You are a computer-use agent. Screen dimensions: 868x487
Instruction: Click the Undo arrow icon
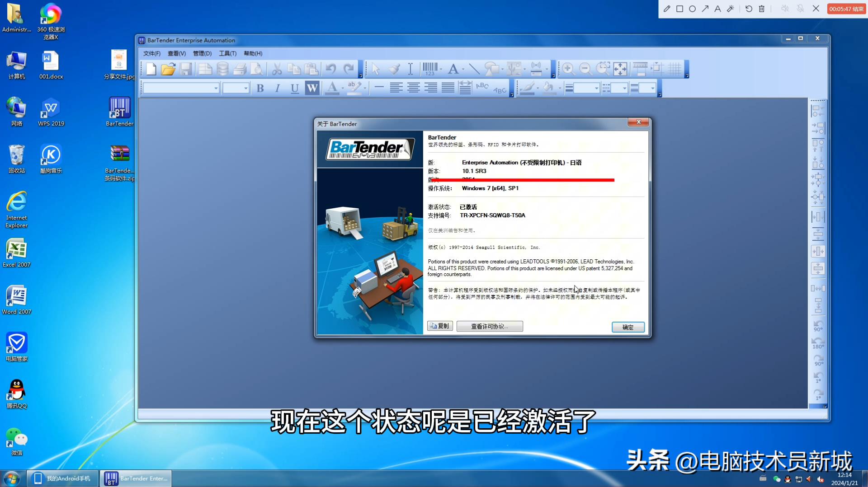coord(331,69)
